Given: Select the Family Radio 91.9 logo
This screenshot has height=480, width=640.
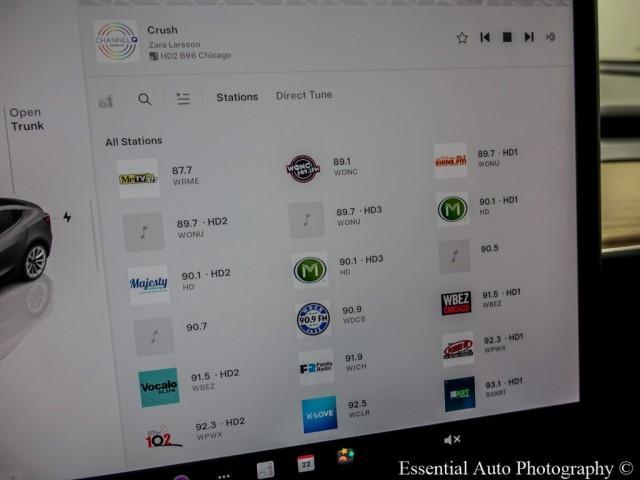Looking at the screenshot, I should coord(316,367).
